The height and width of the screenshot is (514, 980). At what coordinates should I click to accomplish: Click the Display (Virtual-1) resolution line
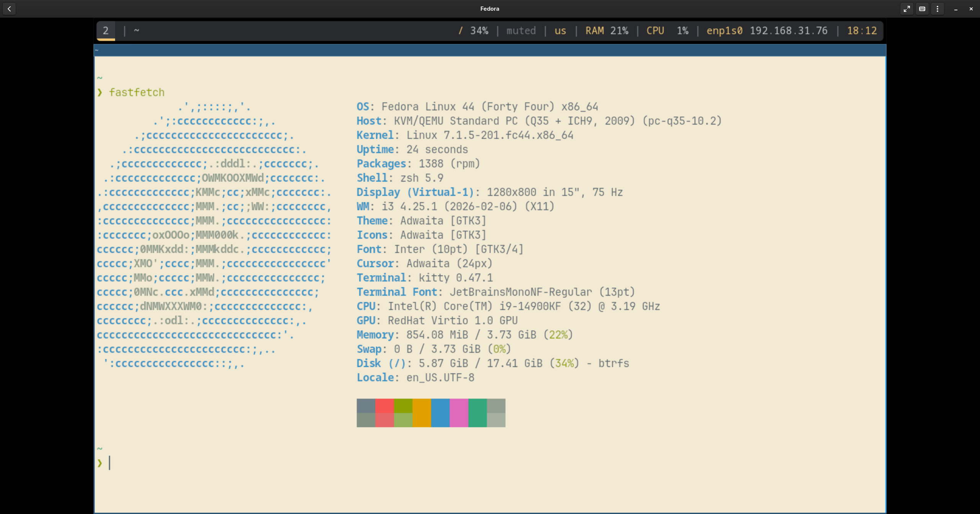(490, 192)
